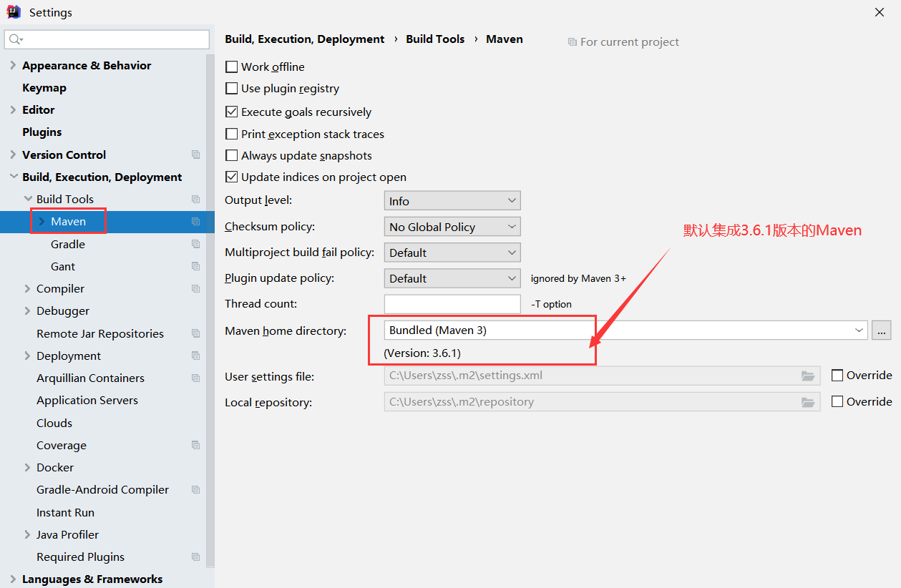Click Build, Execution, Deployment breadcrumb
901x588 pixels.
pyautogui.click(x=305, y=39)
